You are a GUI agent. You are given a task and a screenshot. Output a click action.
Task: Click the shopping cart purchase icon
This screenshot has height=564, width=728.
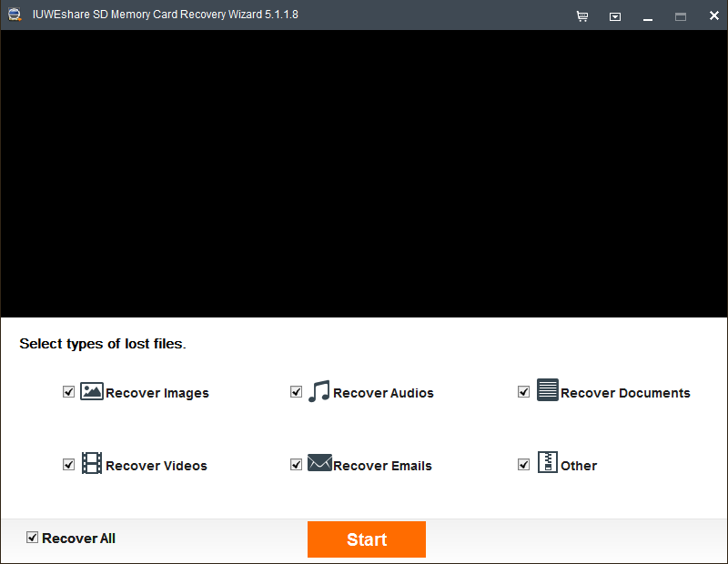[582, 15]
